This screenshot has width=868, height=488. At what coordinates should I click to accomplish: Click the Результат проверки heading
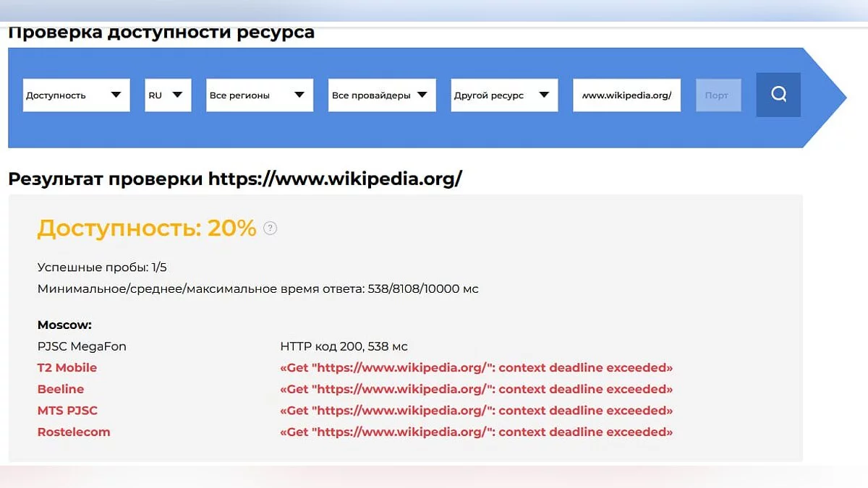[234, 179]
